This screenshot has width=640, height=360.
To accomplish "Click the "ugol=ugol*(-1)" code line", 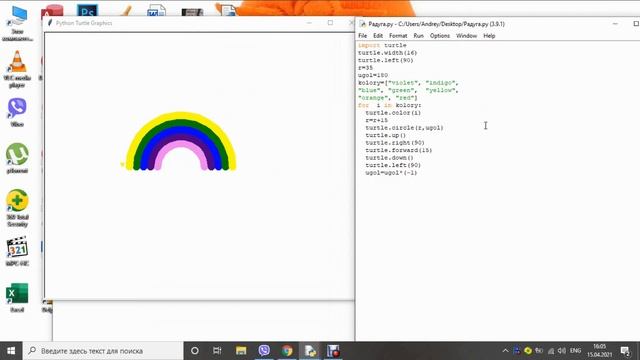I will (x=391, y=173).
